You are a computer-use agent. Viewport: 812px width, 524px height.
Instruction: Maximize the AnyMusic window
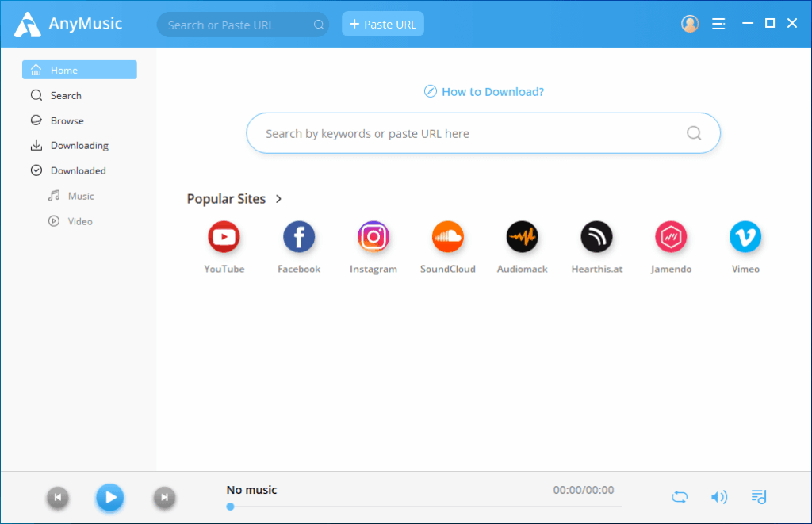(x=770, y=23)
